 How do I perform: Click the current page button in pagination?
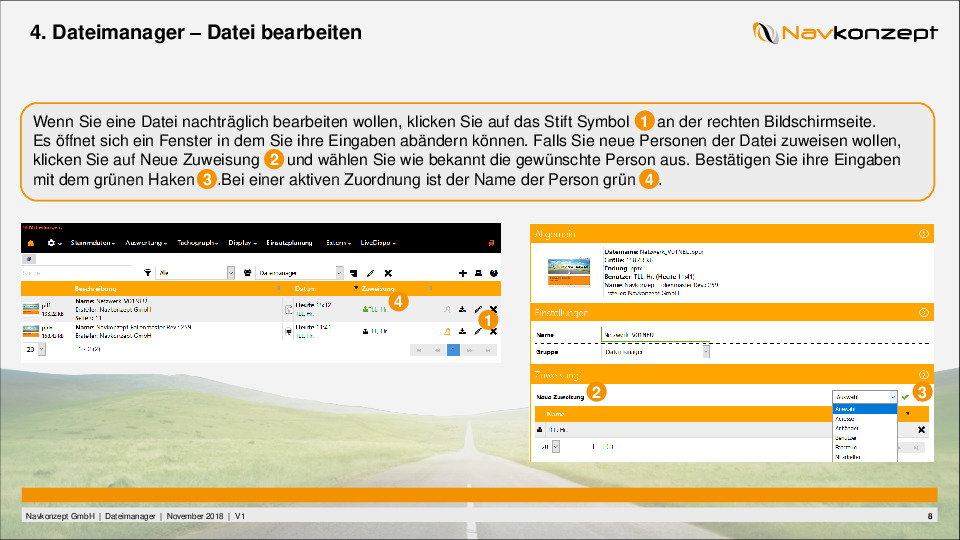(x=453, y=350)
